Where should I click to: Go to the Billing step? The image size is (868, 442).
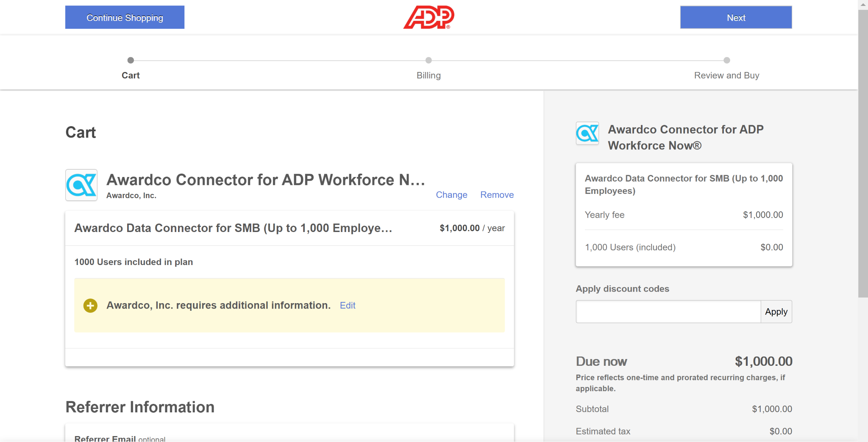(x=428, y=75)
